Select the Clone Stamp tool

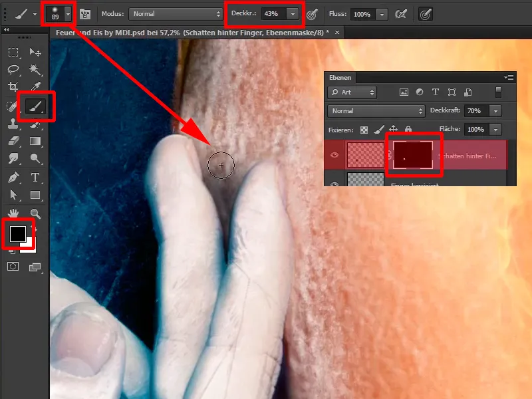13,124
